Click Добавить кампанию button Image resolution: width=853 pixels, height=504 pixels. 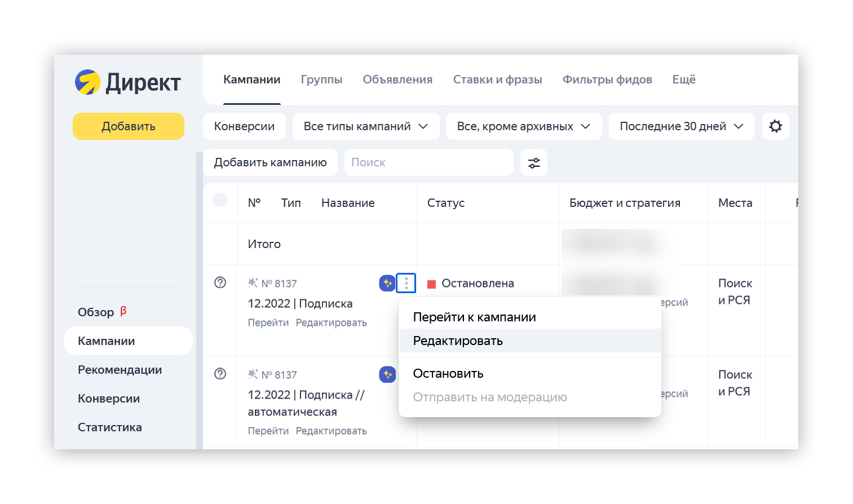270,162
